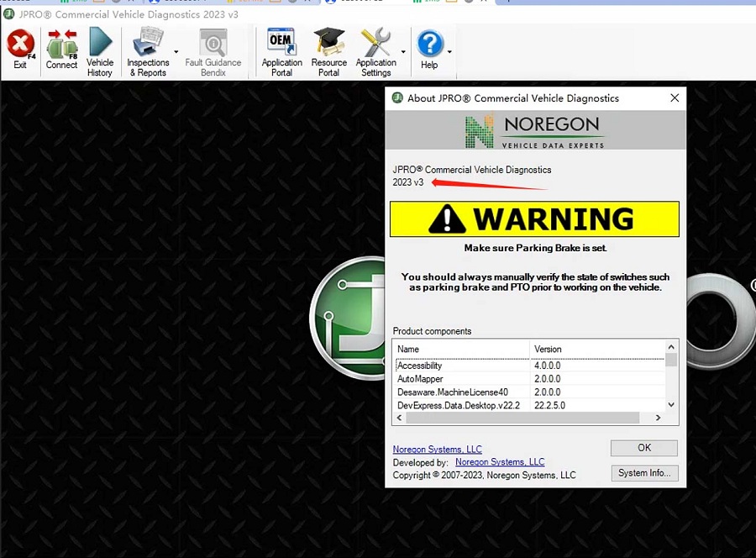This screenshot has width=756, height=558.
Task: Click the component list scroll up arrow
Action: tap(671, 347)
